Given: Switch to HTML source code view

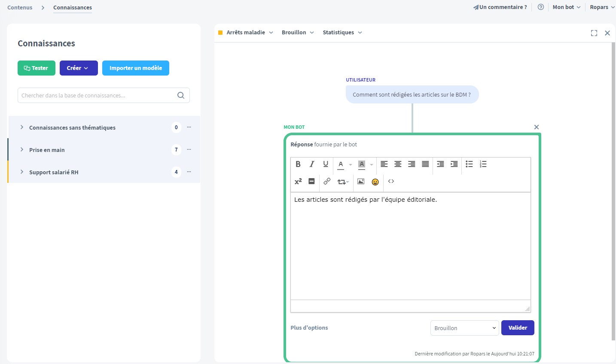Looking at the screenshot, I should [x=391, y=181].
